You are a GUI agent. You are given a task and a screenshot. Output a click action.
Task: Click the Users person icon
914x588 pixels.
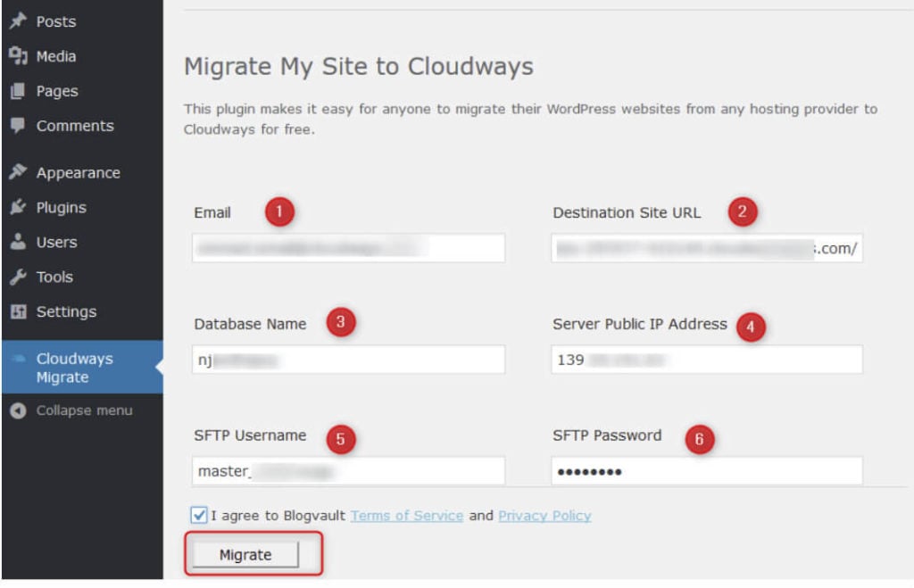18,242
